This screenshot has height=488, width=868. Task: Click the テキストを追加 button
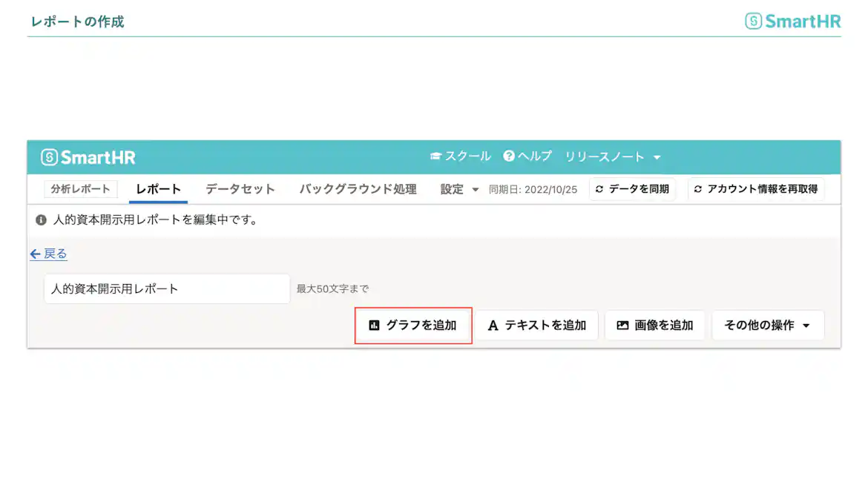[537, 325]
